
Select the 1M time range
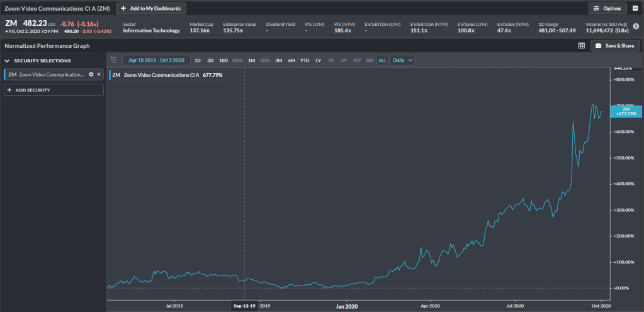point(251,61)
